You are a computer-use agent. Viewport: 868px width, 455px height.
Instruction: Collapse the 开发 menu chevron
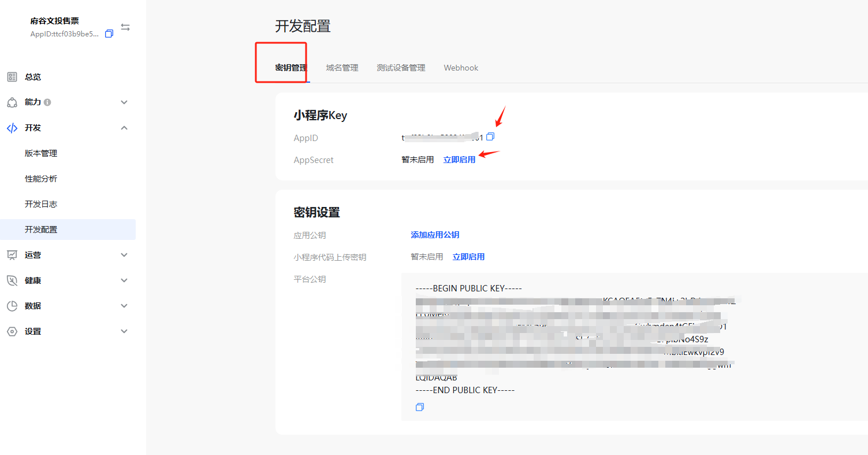(124, 128)
